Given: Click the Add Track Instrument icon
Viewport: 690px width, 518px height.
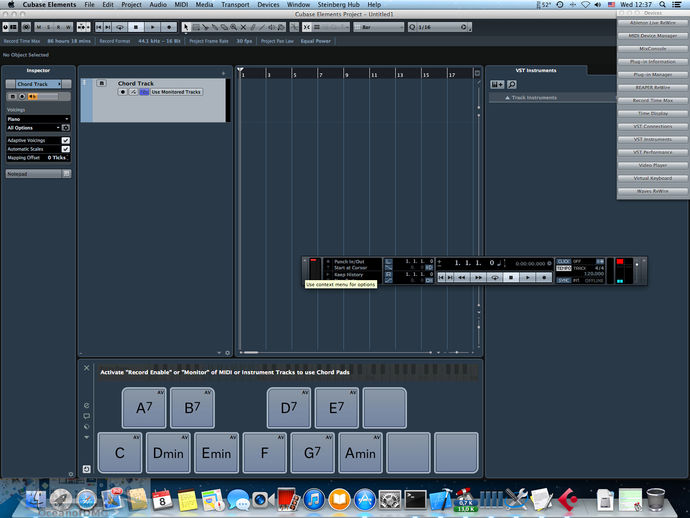Looking at the screenshot, I should (497, 84).
